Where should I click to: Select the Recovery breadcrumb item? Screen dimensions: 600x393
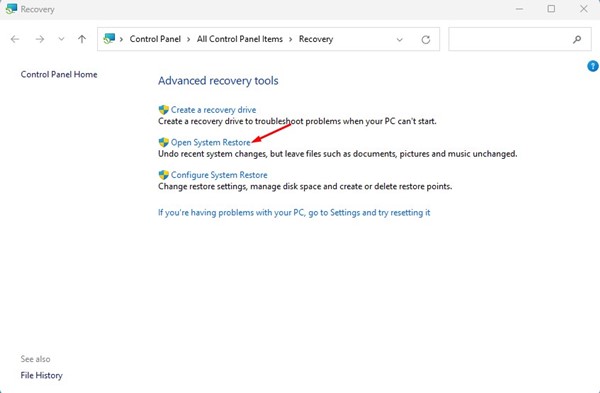316,39
